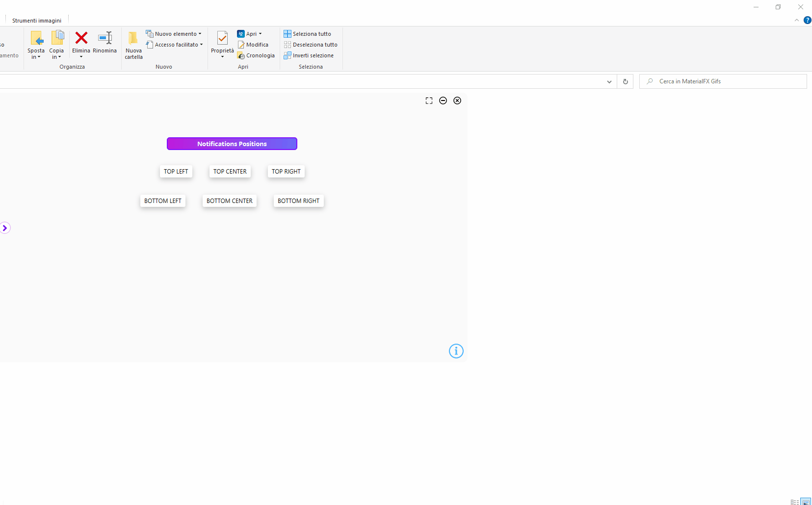The image size is (812, 505).
Task: Switch to large thumbnails view icon
Action: 806,502
